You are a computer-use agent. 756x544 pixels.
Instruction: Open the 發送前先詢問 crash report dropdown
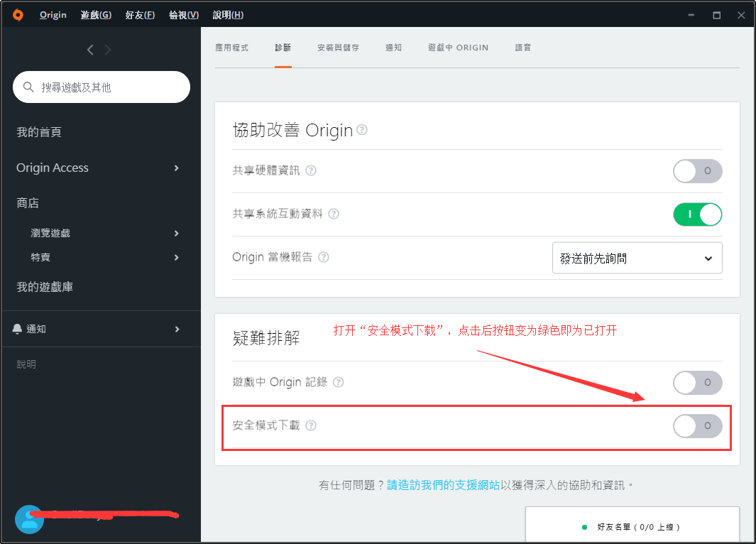(x=637, y=258)
